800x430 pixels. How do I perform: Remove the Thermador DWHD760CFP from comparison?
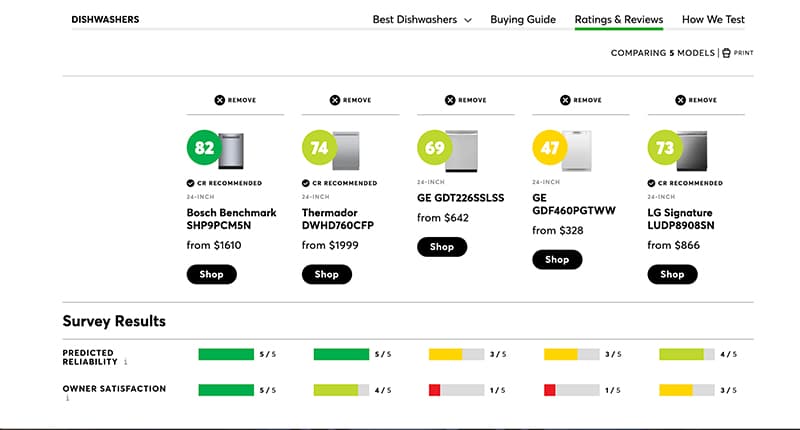coord(351,100)
